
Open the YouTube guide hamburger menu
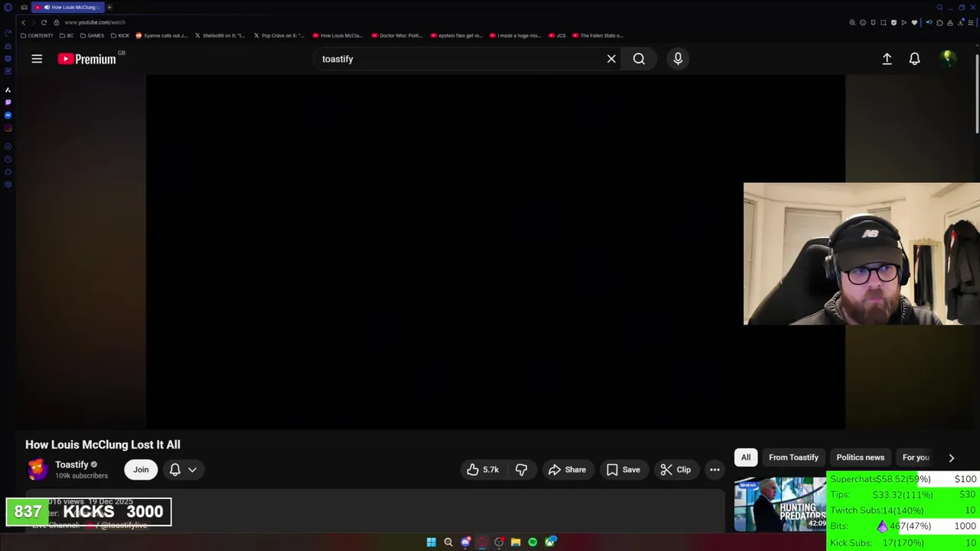[x=37, y=59]
